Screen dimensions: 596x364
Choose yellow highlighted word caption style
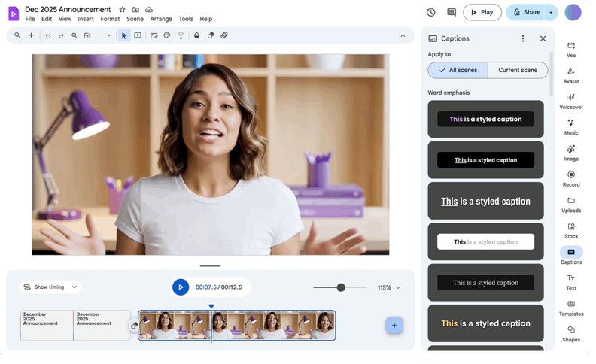[x=485, y=323]
